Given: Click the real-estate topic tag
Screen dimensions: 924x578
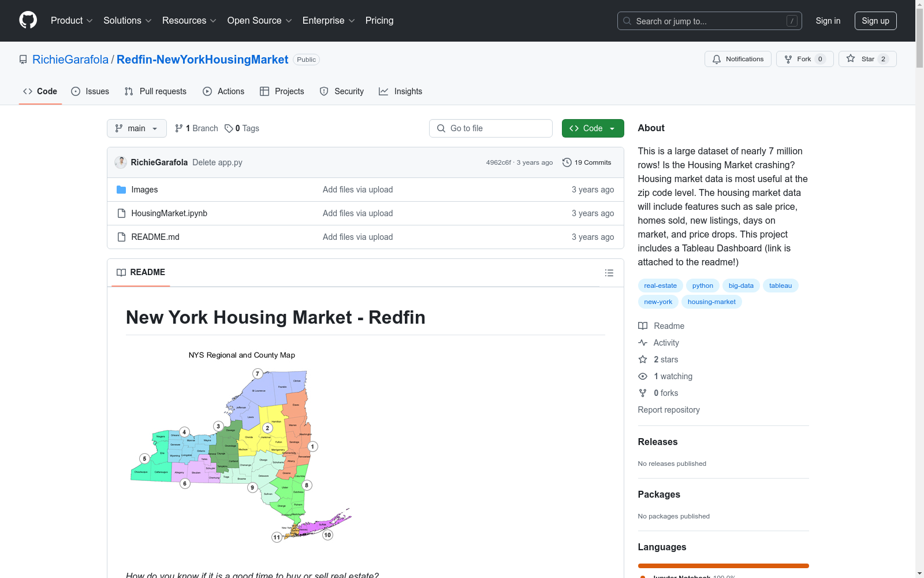Looking at the screenshot, I should click(660, 286).
